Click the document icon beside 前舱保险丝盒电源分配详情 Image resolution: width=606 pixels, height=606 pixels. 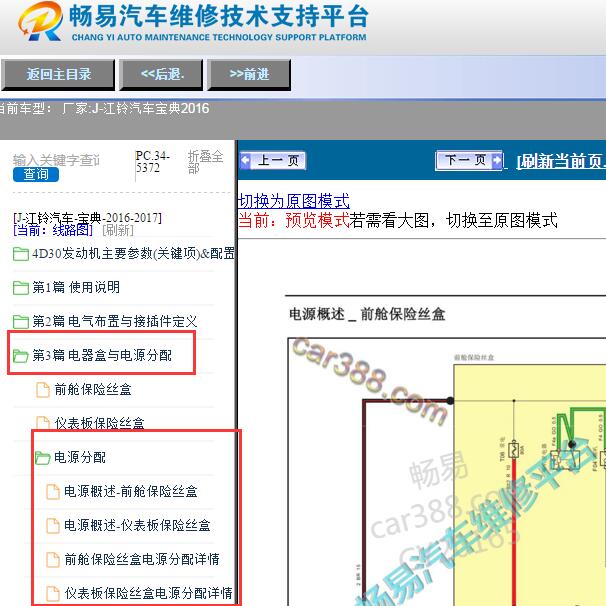(53, 560)
